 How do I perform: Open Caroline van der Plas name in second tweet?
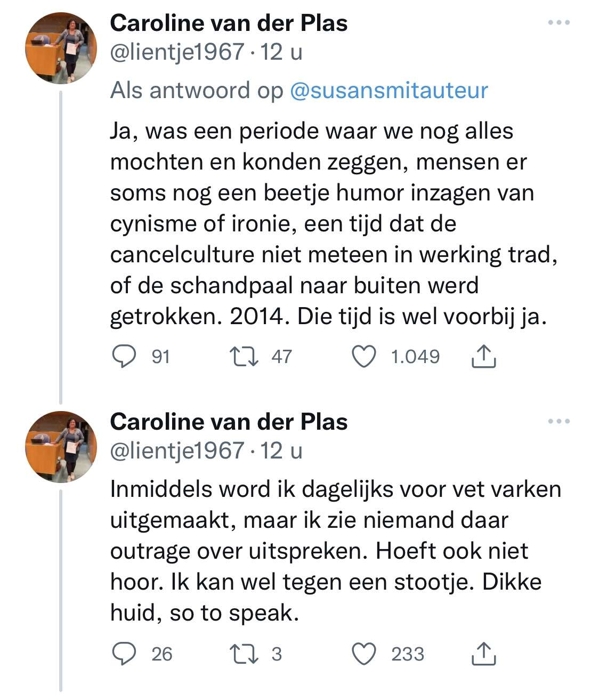click(229, 422)
